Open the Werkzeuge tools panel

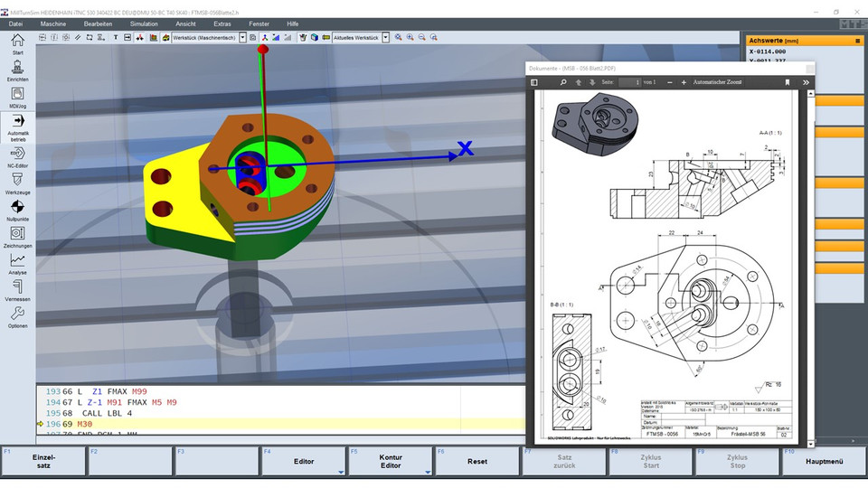[18, 182]
